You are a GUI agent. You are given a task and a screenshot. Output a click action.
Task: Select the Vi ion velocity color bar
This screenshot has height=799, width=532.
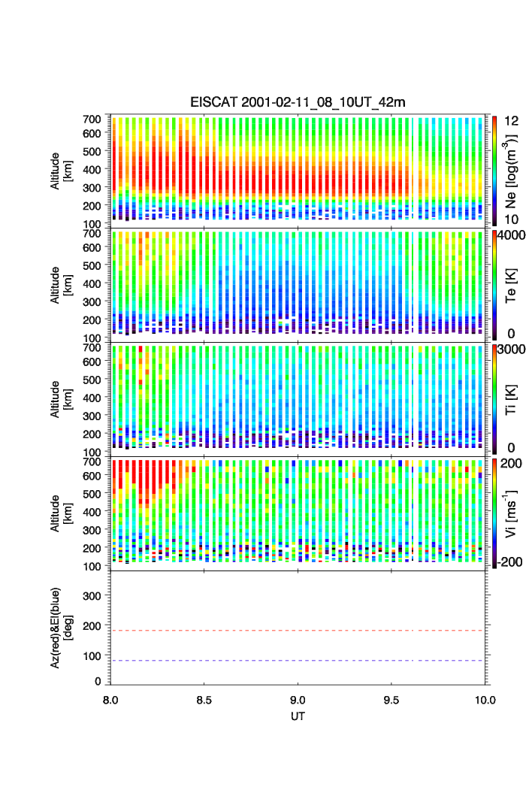point(494,513)
